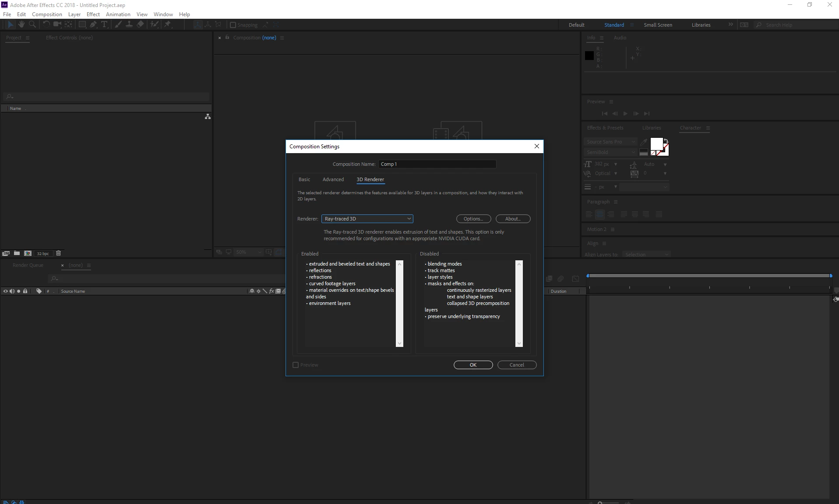The height and width of the screenshot is (504, 839).
Task: Open the project flowchart view icon
Action: (x=208, y=116)
